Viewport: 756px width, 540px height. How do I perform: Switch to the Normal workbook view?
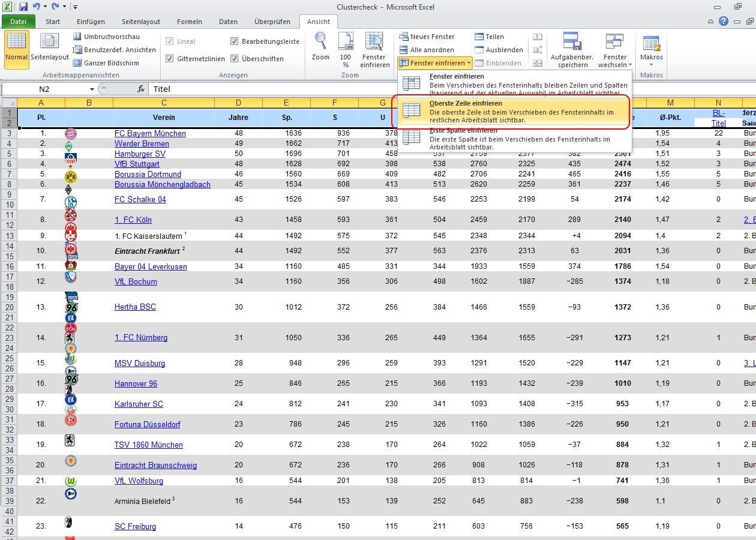tap(16, 49)
